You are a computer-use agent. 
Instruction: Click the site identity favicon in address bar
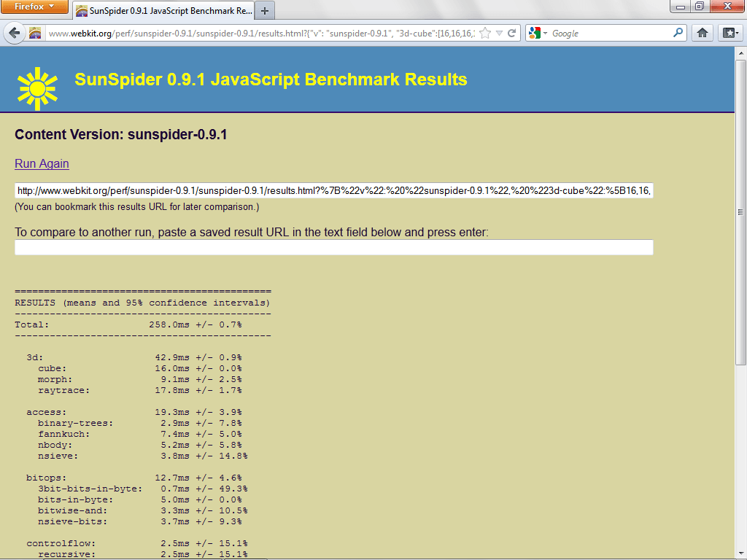pos(35,34)
